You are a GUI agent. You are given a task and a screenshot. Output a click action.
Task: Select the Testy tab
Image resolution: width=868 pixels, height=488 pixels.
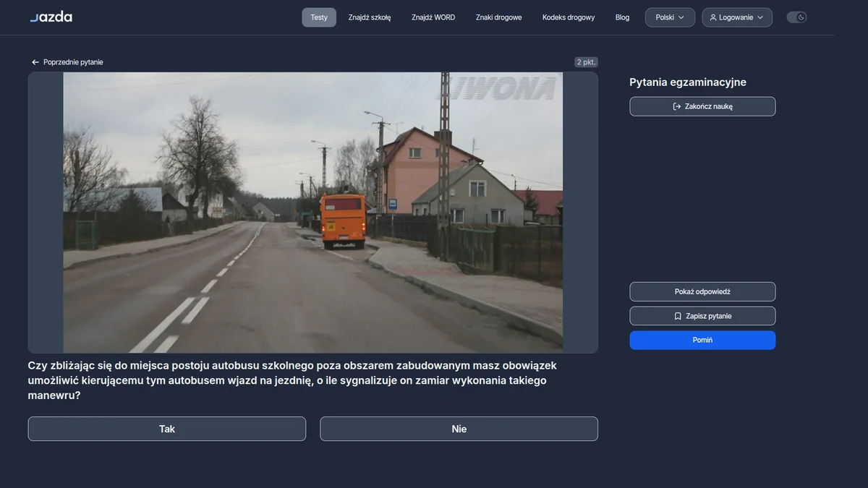point(319,17)
